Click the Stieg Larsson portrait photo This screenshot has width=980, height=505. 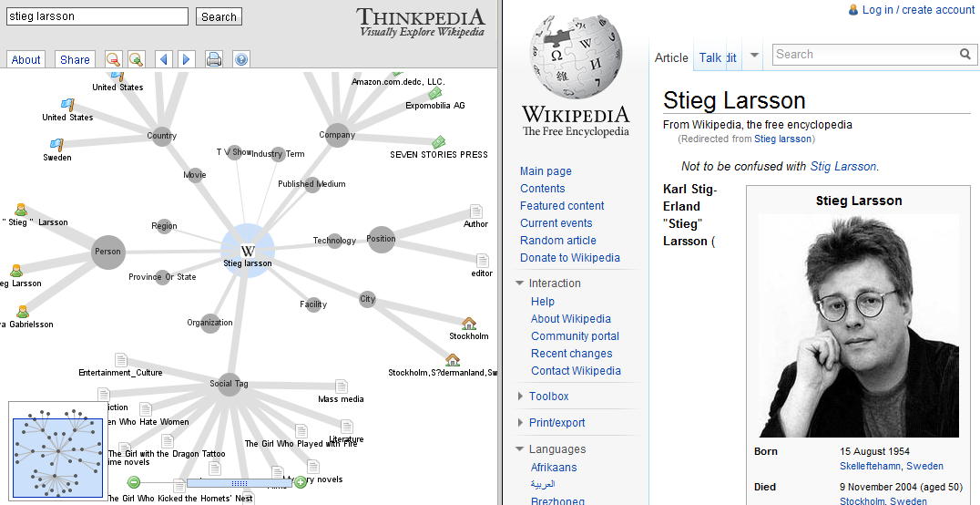tap(858, 325)
